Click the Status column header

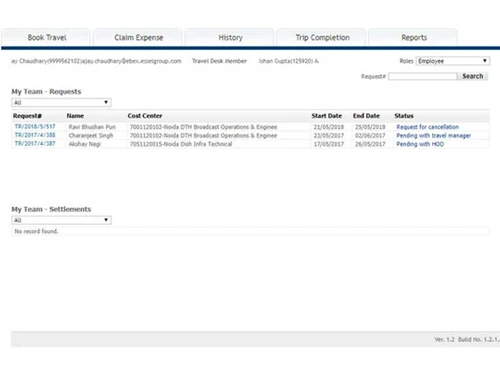404,116
